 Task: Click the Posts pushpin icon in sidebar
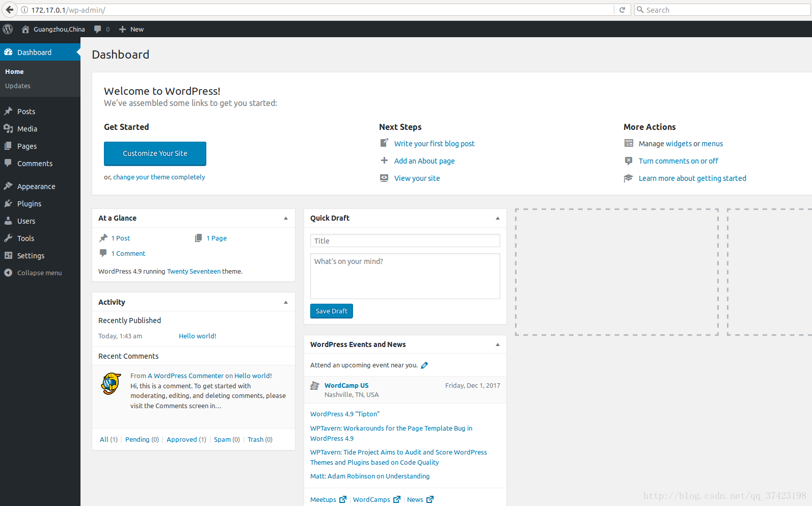8,111
